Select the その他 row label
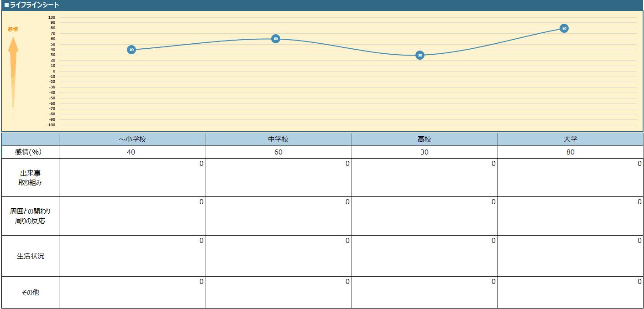Image resolution: width=644 pixels, height=309 pixels. (x=31, y=293)
